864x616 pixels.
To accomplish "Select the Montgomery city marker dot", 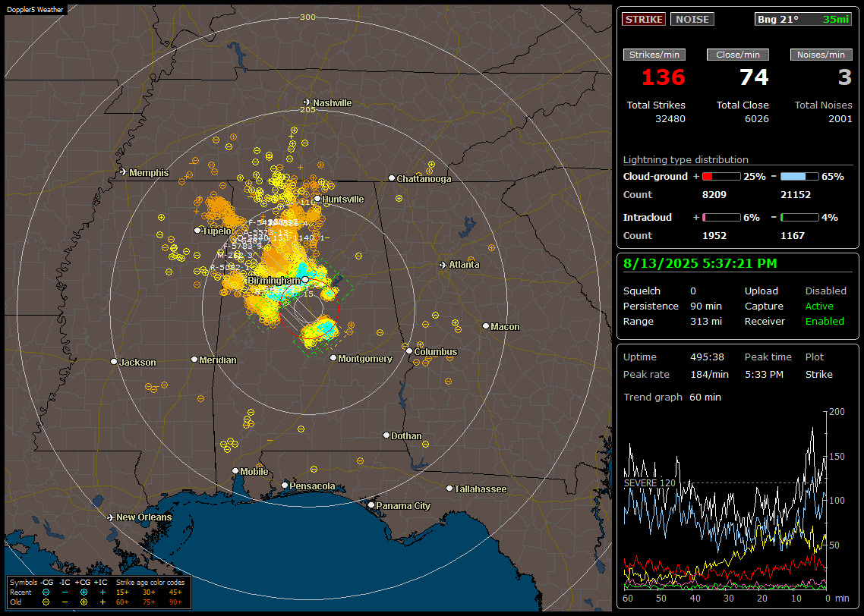I will [x=333, y=358].
